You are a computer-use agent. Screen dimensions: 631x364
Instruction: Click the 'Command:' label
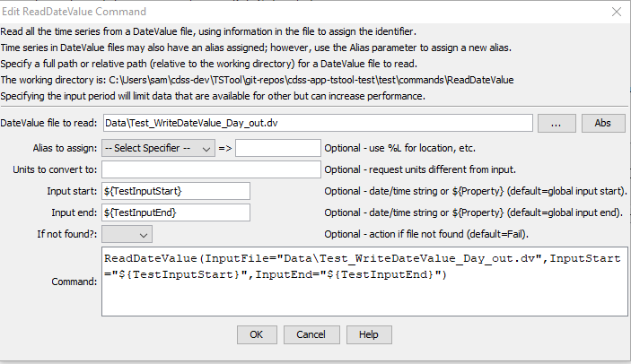74,282
